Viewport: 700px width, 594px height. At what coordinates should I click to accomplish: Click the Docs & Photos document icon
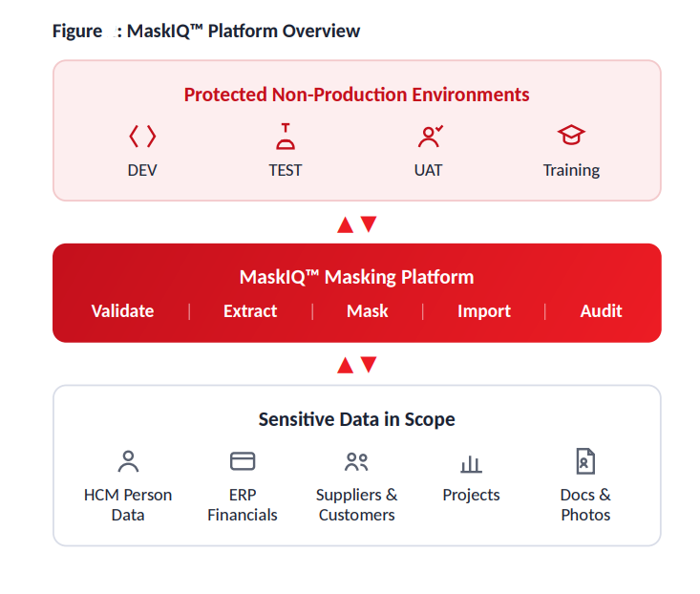[x=585, y=461]
